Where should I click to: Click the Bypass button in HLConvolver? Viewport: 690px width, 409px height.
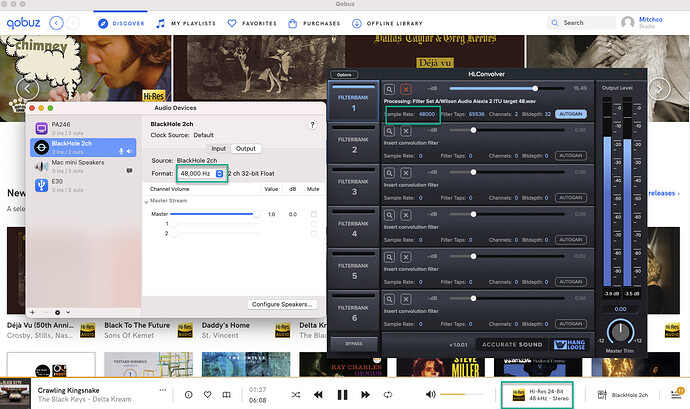point(354,343)
